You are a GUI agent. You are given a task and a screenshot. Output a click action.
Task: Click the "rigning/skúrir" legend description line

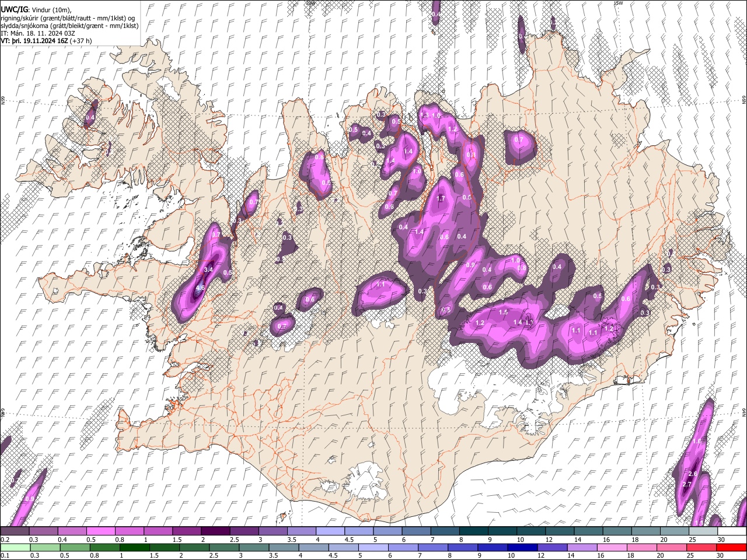point(68,17)
